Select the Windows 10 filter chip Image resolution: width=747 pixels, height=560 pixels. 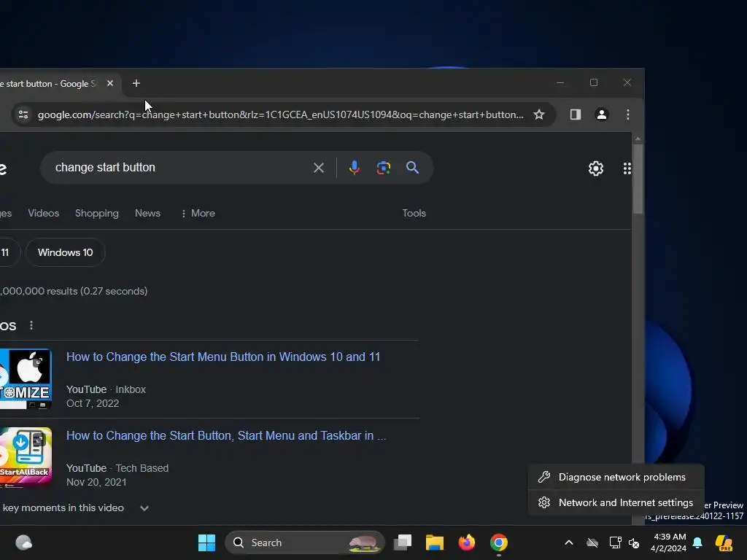point(65,252)
